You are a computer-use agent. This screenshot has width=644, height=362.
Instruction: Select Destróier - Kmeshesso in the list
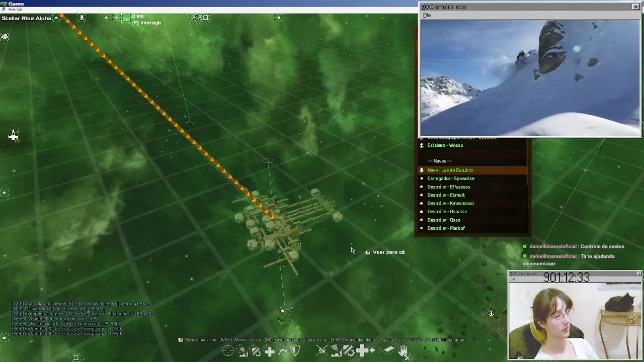(x=451, y=203)
